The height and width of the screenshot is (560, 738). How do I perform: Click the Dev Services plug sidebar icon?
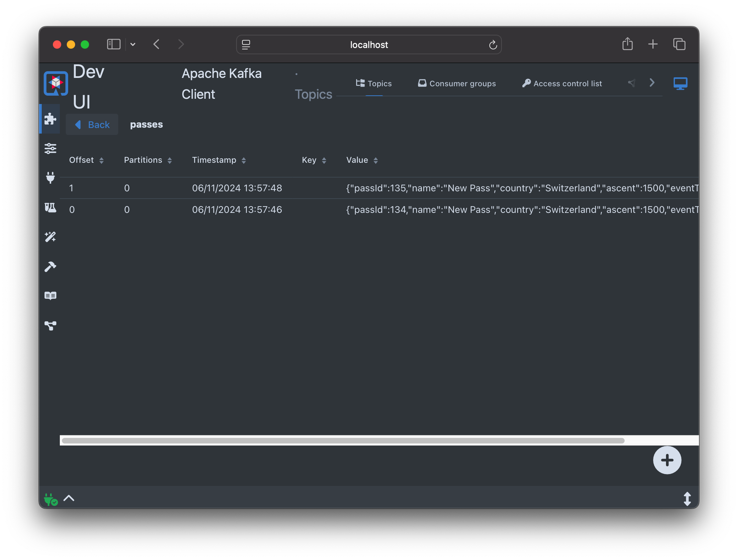pyautogui.click(x=50, y=178)
